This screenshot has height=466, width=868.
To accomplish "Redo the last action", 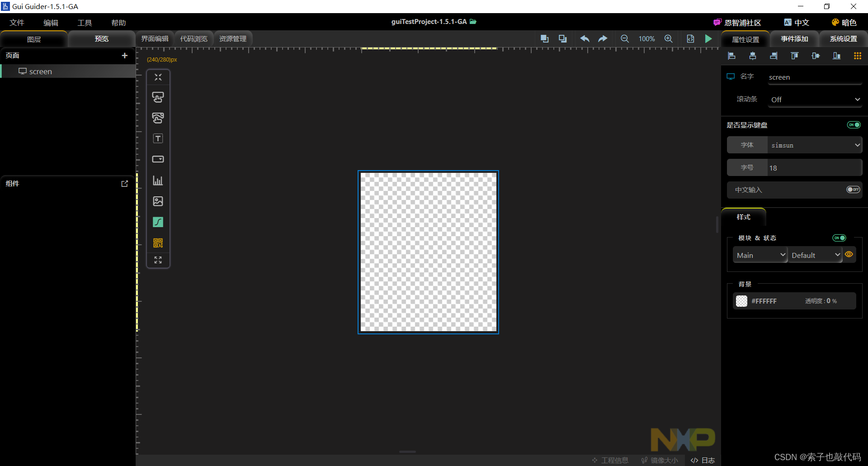I will (603, 39).
